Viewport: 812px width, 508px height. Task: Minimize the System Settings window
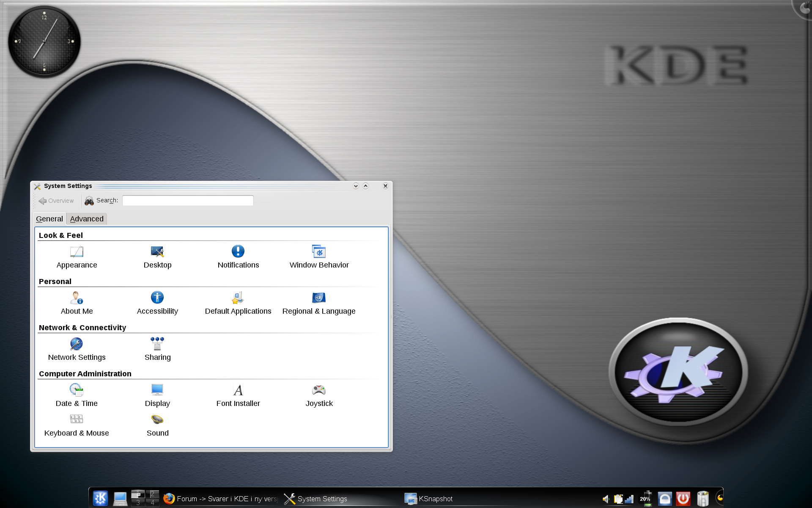tap(356, 186)
